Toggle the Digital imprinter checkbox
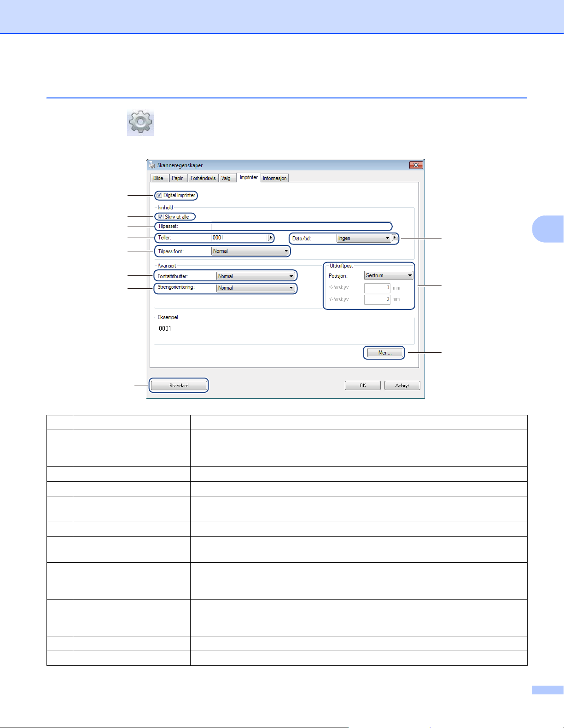The width and height of the screenshot is (564, 728). (x=159, y=195)
